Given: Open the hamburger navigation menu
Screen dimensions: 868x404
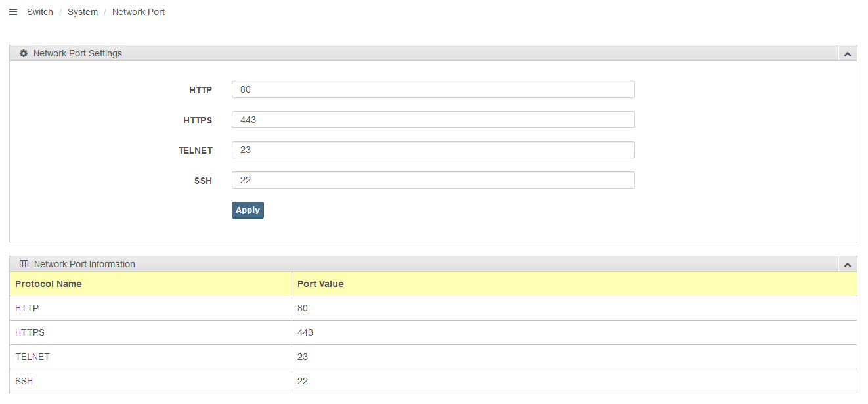Looking at the screenshot, I should (x=13, y=12).
